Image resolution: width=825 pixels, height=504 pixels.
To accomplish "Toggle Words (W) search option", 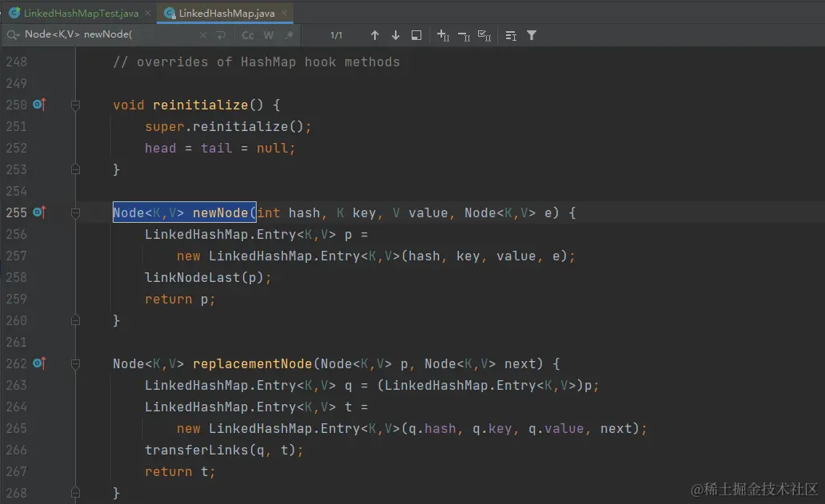I will [x=269, y=35].
